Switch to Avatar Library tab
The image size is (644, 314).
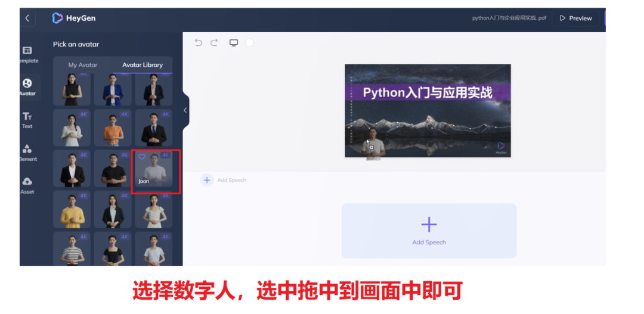click(x=143, y=65)
